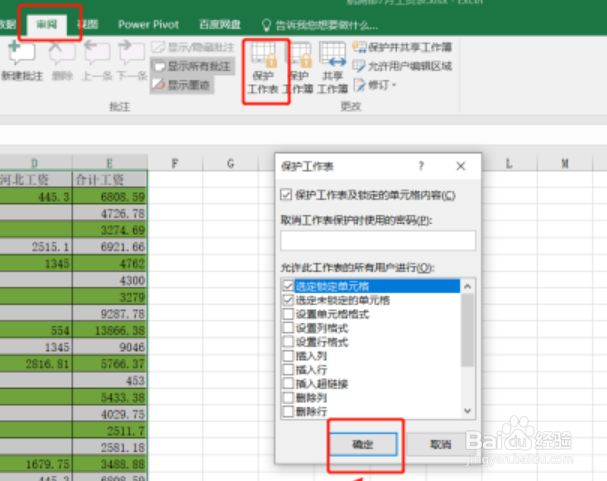Click Allow Users to Edit Ranges (允许用户编辑区域)
This screenshot has width=607, height=481.
402,66
